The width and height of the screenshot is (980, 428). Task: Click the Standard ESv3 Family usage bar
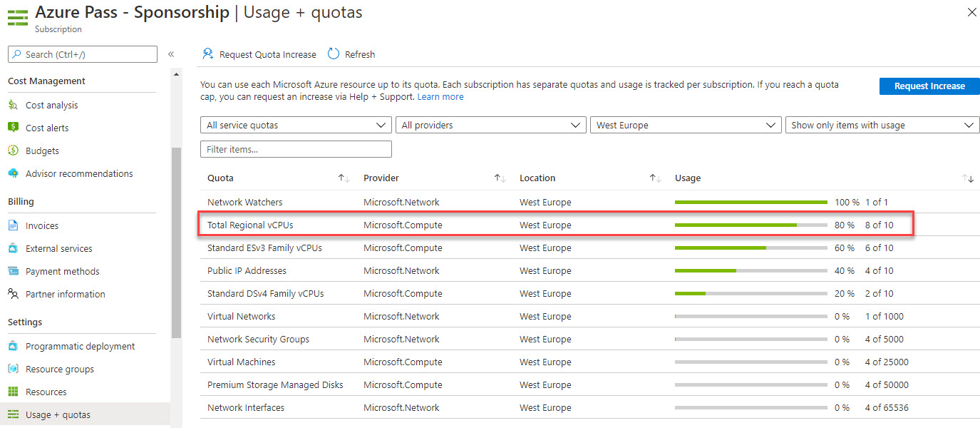click(x=751, y=248)
